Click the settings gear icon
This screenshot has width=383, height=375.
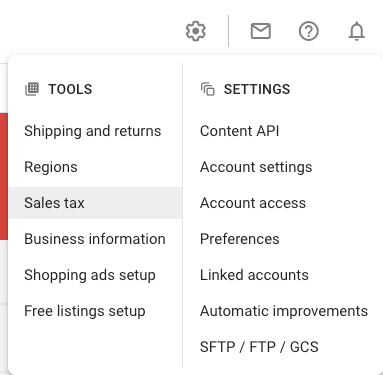tap(196, 31)
